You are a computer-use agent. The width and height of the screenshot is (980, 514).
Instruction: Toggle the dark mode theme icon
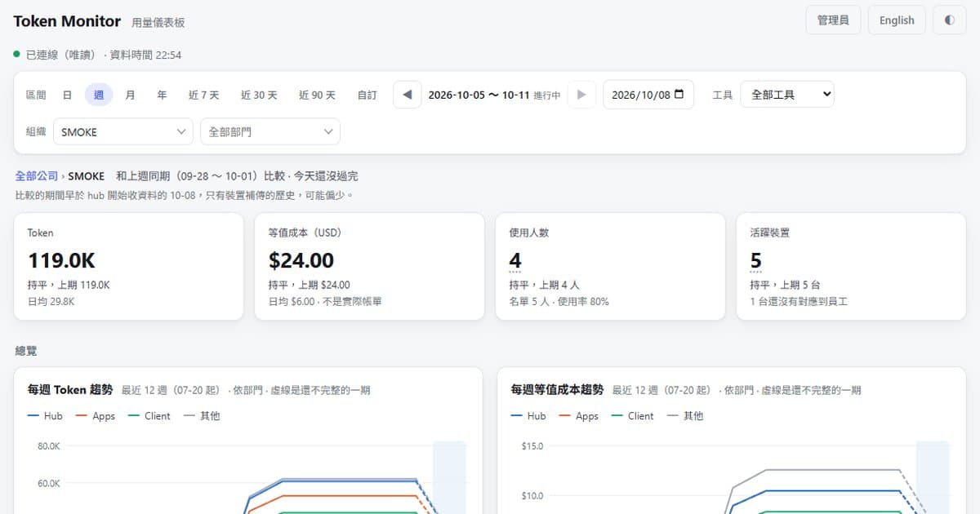coord(949,20)
